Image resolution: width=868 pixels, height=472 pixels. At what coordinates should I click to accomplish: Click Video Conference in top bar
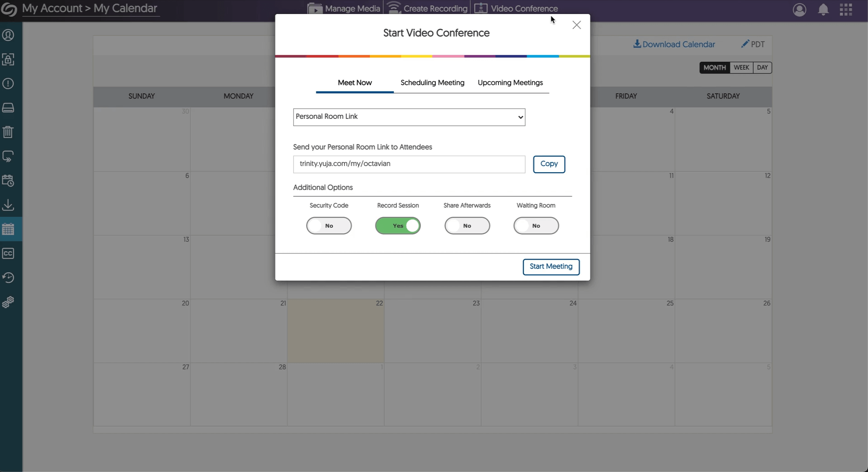click(516, 8)
